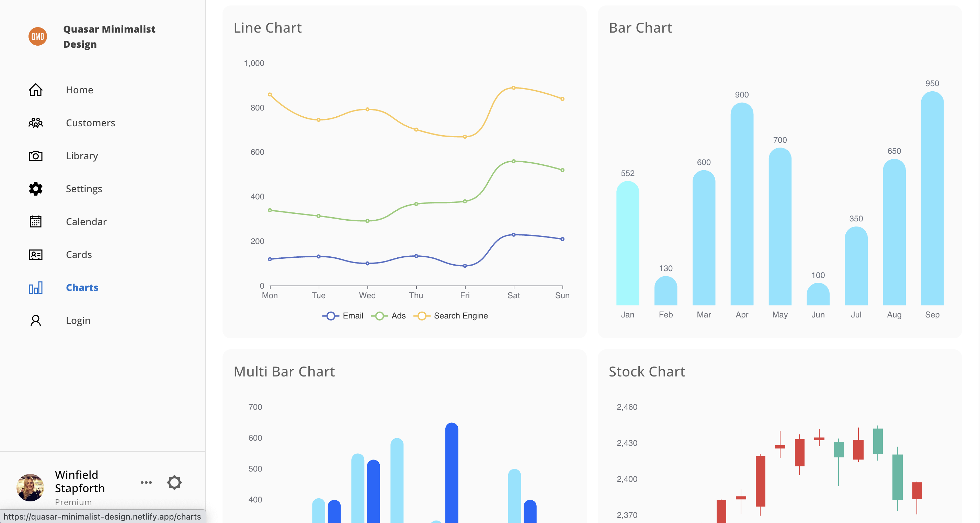
Task: Toggle Ads series in legend
Action: (388, 316)
